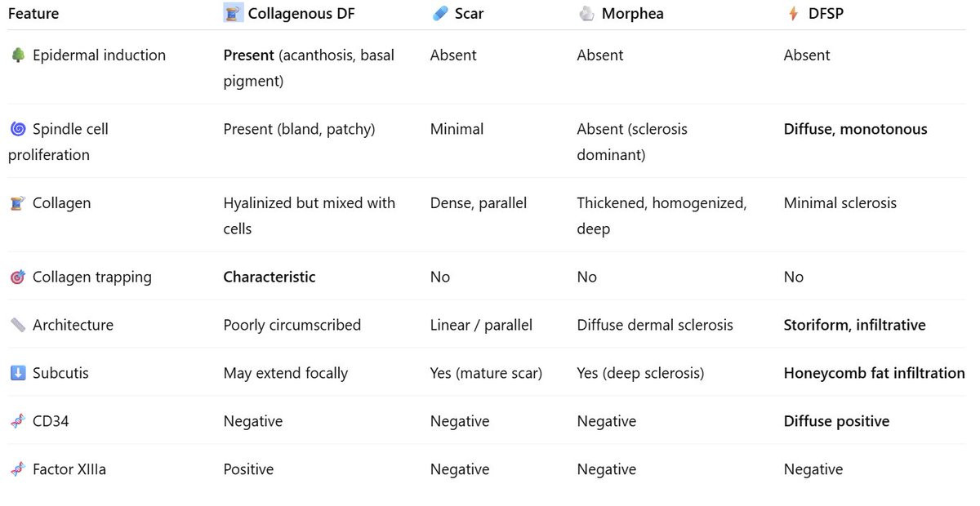Viewport: 980px width, 506px height.
Task: Click the tree icon beside Epidermal induction
Action: coord(18,55)
